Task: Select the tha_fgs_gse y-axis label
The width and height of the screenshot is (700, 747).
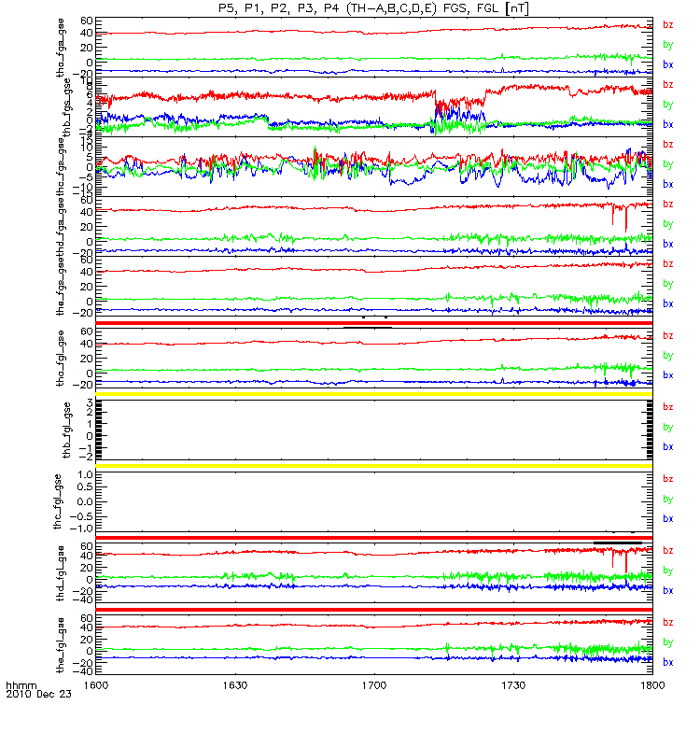Action: [x=60, y=49]
